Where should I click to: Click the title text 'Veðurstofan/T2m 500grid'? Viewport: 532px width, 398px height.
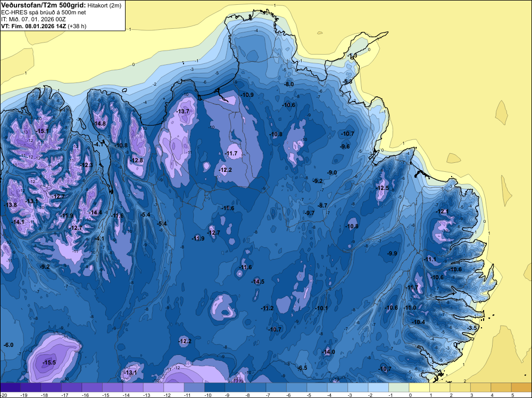pyautogui.click(x=43, y=5)
